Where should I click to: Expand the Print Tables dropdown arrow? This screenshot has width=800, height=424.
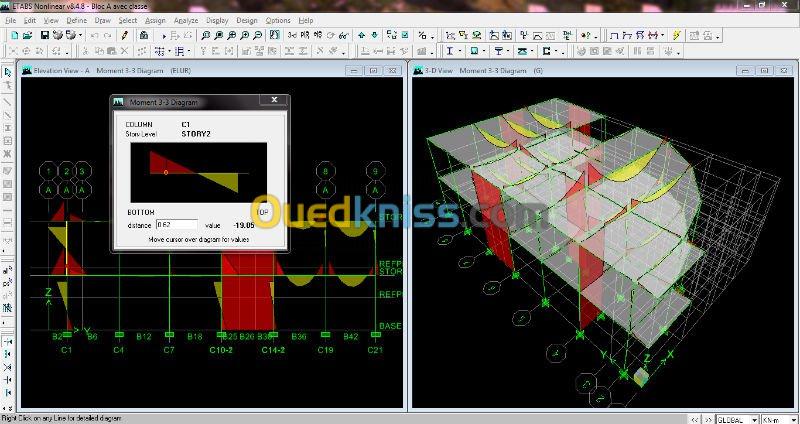81,36
